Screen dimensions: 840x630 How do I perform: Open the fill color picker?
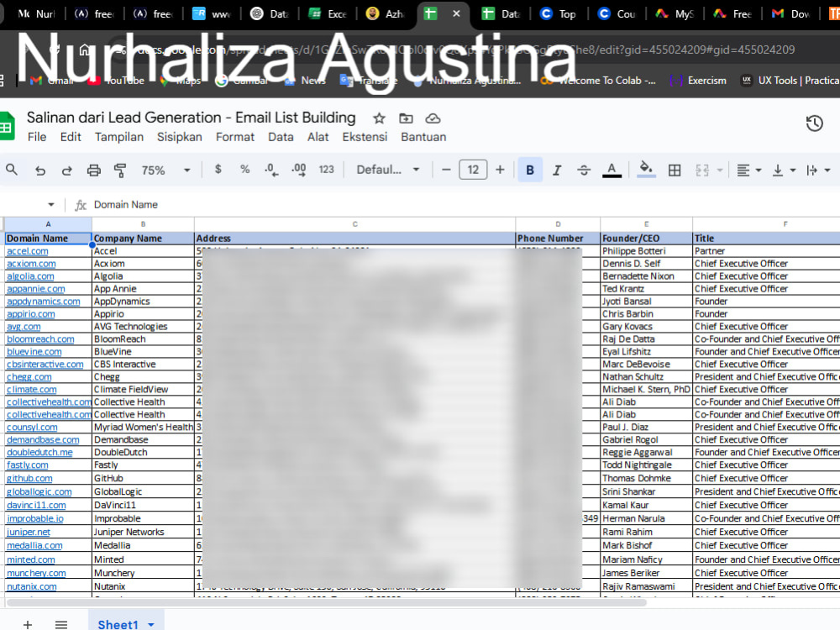(646, 170)
